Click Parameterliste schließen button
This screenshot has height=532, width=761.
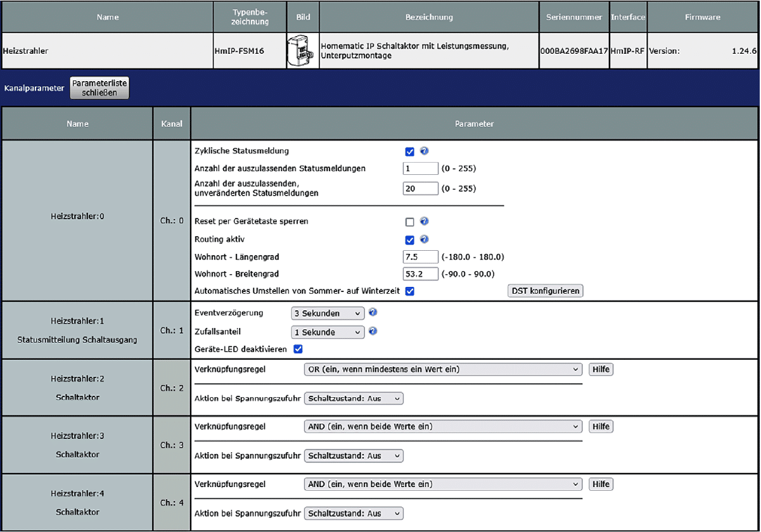pyautogui.click(x=99, y=88)
